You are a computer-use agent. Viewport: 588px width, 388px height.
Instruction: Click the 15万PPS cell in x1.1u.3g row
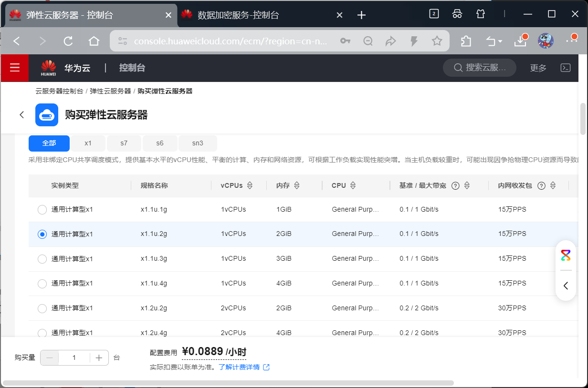[x=512, y=258]
